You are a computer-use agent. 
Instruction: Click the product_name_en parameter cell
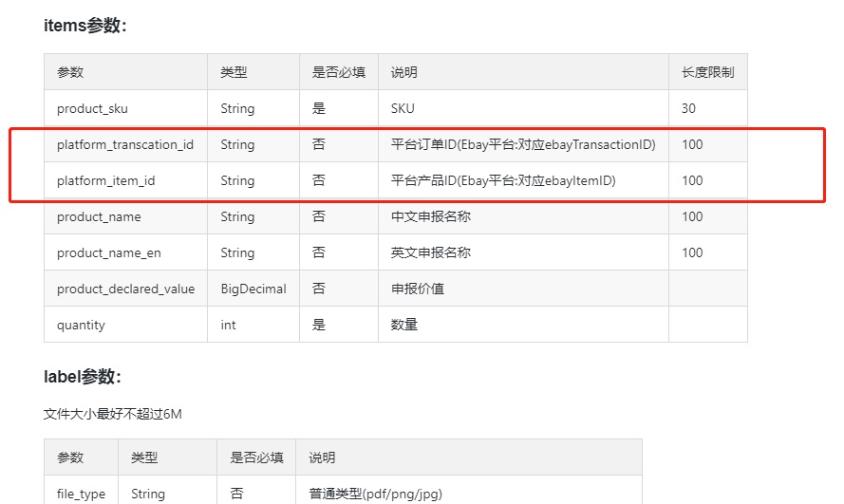(x=107, y=252)
